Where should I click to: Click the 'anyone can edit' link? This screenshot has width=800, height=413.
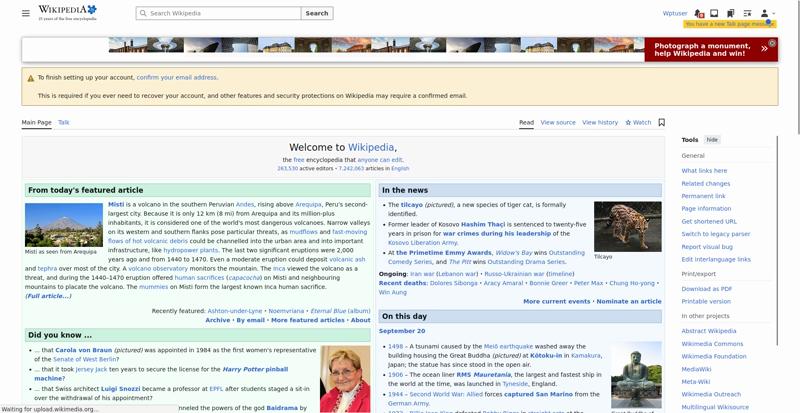381,160
